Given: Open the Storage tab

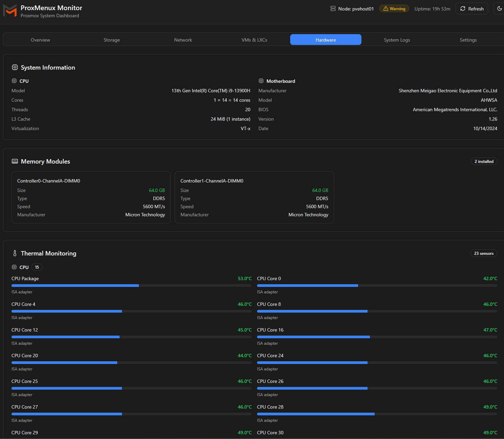Looking at the screenshot, I should [111, 40].
